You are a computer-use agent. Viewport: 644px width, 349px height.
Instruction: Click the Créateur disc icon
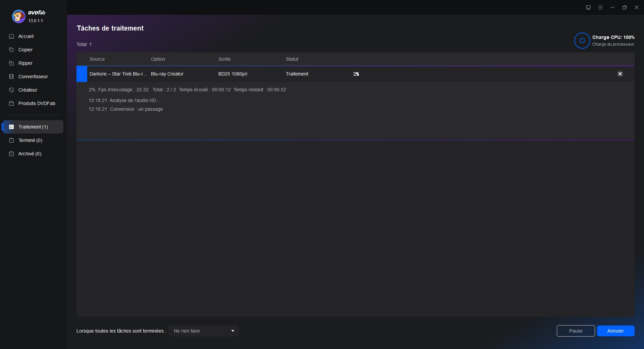pos(11,90)
